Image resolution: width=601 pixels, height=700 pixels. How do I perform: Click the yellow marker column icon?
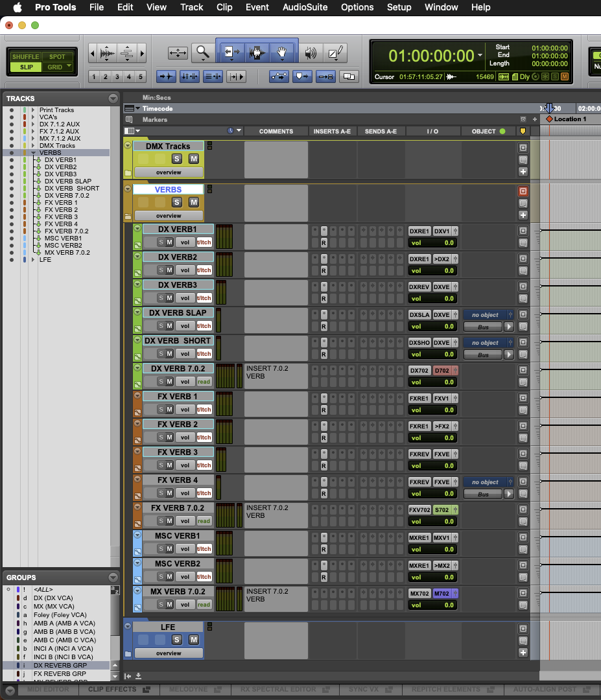pos(523,131)
